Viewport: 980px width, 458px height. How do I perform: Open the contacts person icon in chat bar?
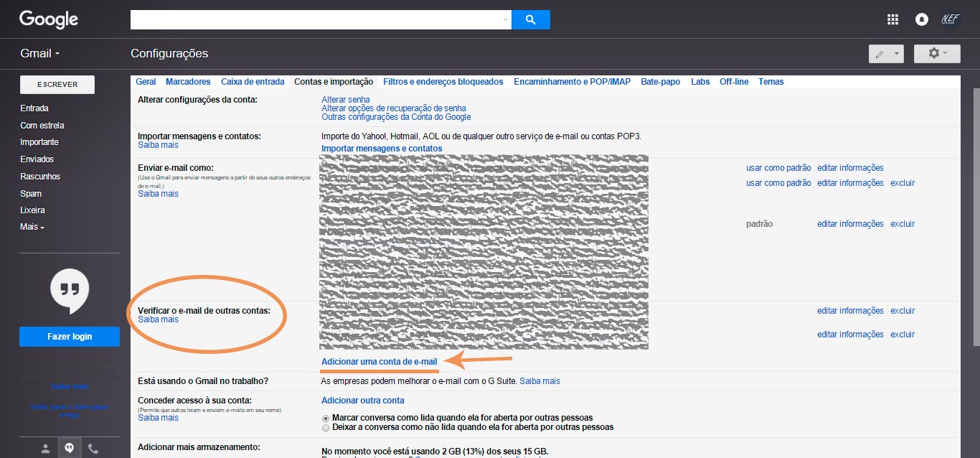(45, 449)
